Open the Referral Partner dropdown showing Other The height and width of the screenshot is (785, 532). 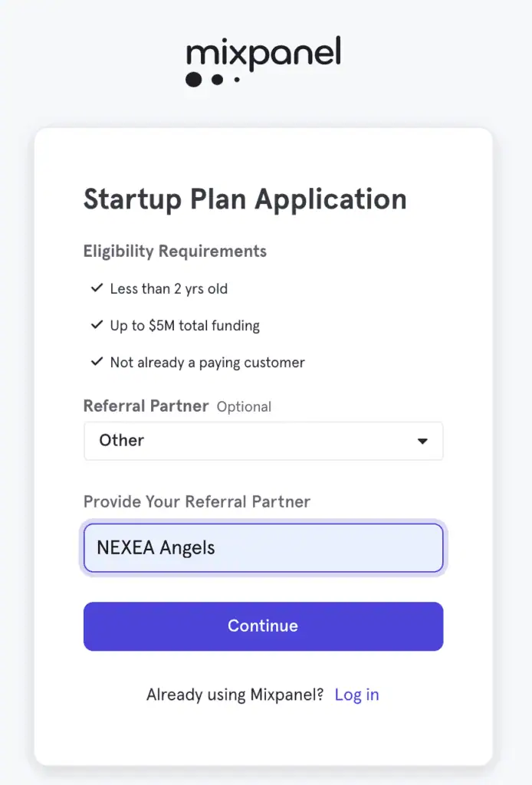pos(263,441)
